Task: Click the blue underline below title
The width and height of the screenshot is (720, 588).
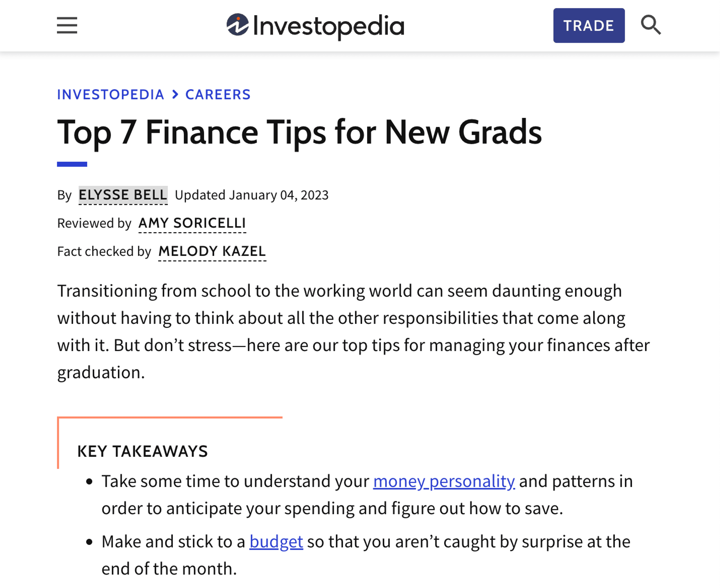Action: click(x=72, y=164)
